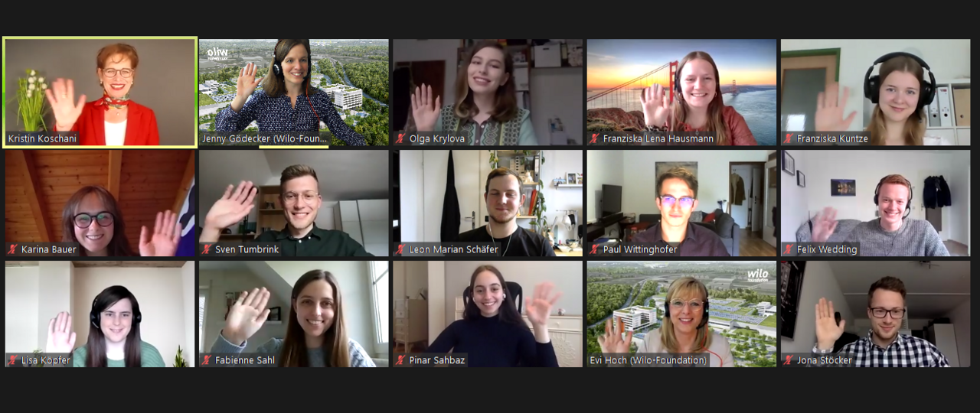Select Jenny Gödecker's video tile

point(294,92)
